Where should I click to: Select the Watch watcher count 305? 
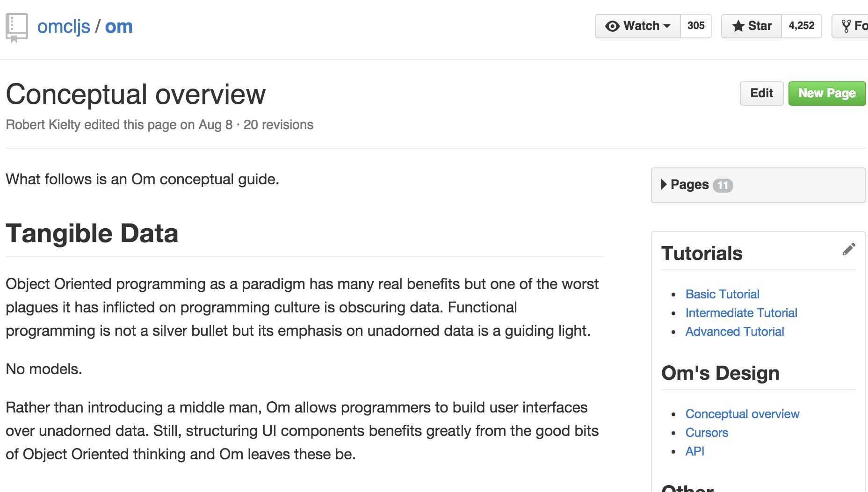(x=696, y=26)
